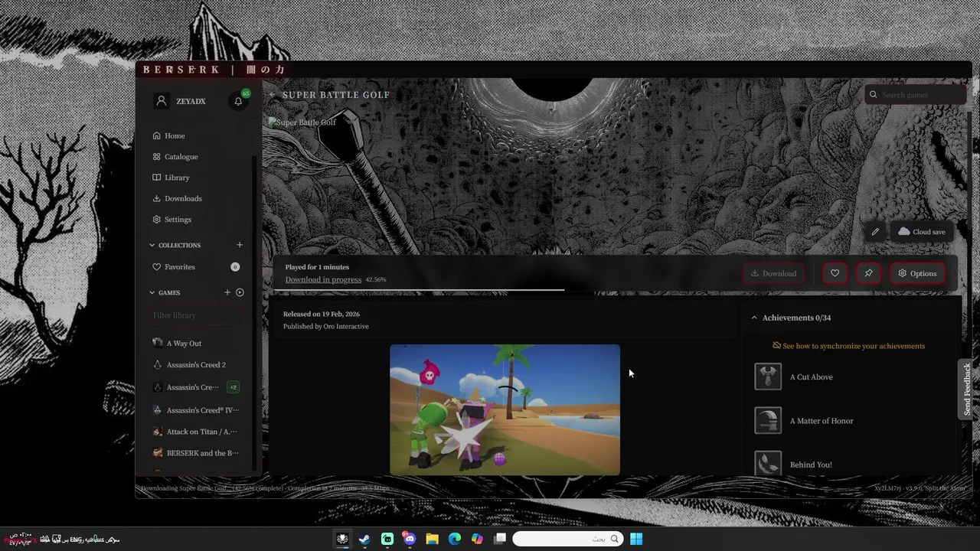Image resolution: width=980 pixels, height=551 pixels.
Task: Open File Explorer from taskbar
Action: [433, 539]
